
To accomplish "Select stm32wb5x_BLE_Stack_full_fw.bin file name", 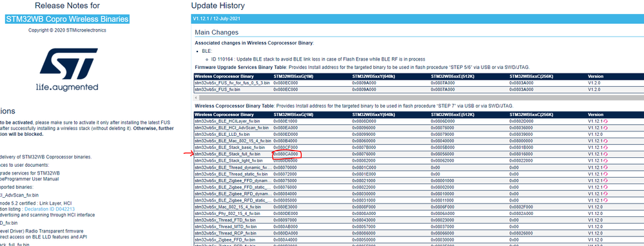I will (228, 154).
